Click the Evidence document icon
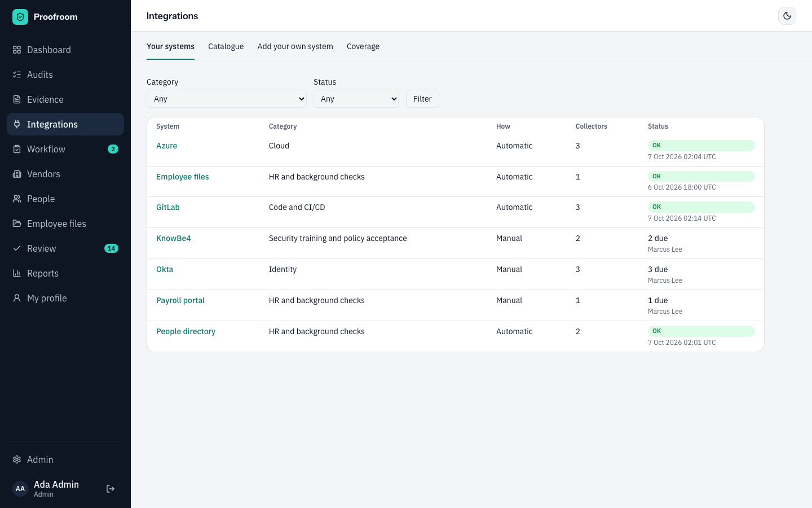 (17, 99)
